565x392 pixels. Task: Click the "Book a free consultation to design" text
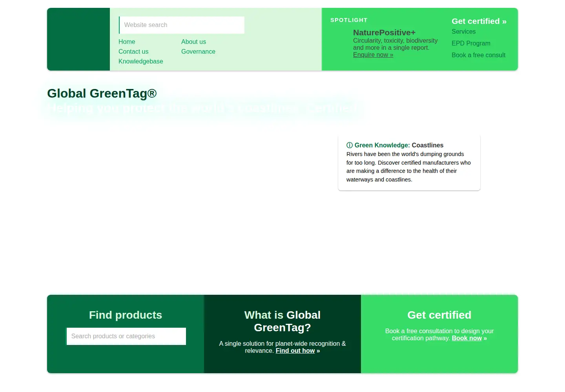pos(439,334)
